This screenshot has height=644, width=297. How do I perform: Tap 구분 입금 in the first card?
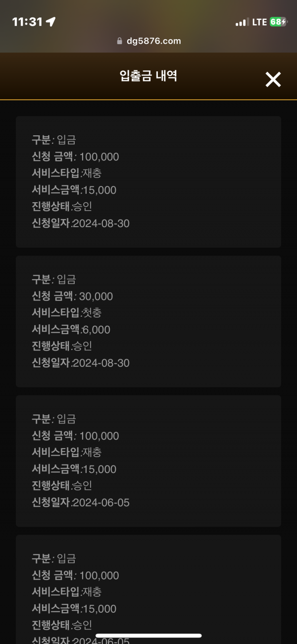(x=54, y=140)
